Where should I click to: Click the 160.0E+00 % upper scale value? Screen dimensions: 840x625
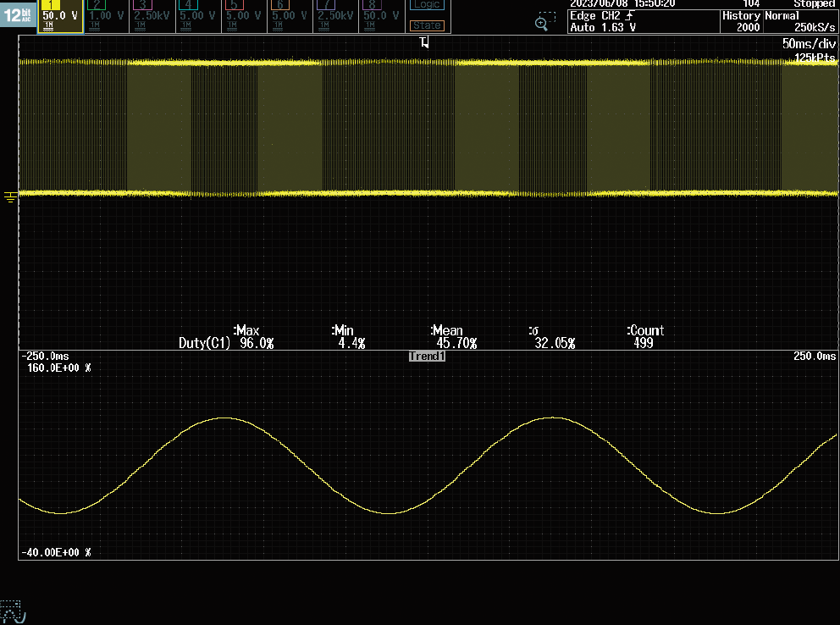[x=59, y=368]
